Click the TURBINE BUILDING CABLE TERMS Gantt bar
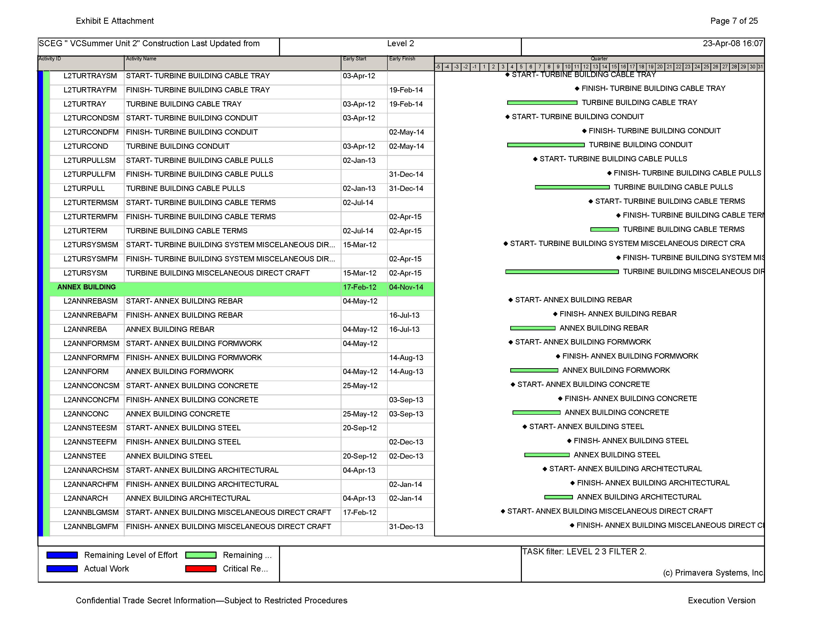This screenshot has height=644, width=834. [x=605, y=230]
